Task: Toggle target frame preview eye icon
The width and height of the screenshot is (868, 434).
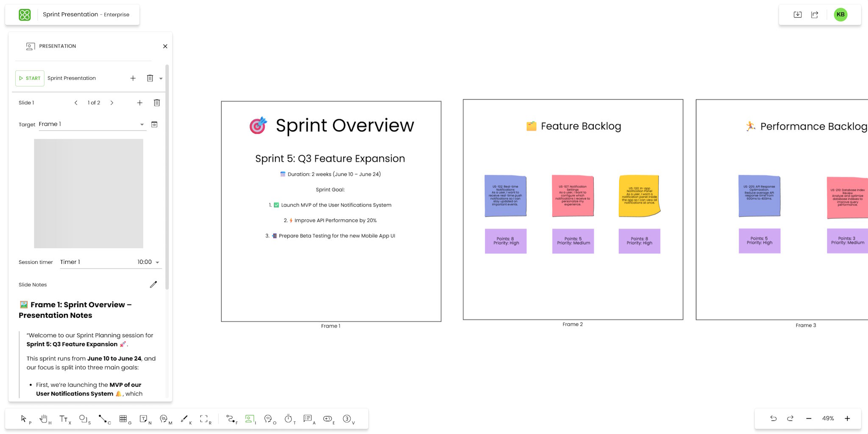Action: 154,125
